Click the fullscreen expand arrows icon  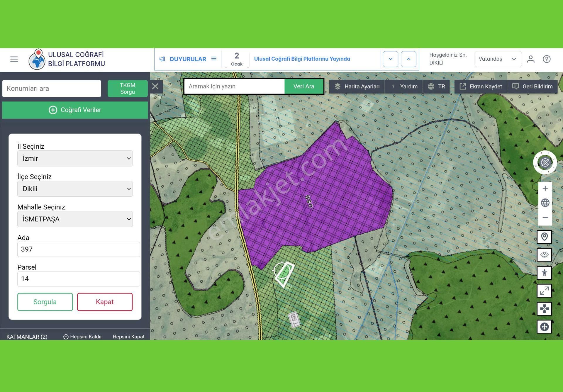544,291
